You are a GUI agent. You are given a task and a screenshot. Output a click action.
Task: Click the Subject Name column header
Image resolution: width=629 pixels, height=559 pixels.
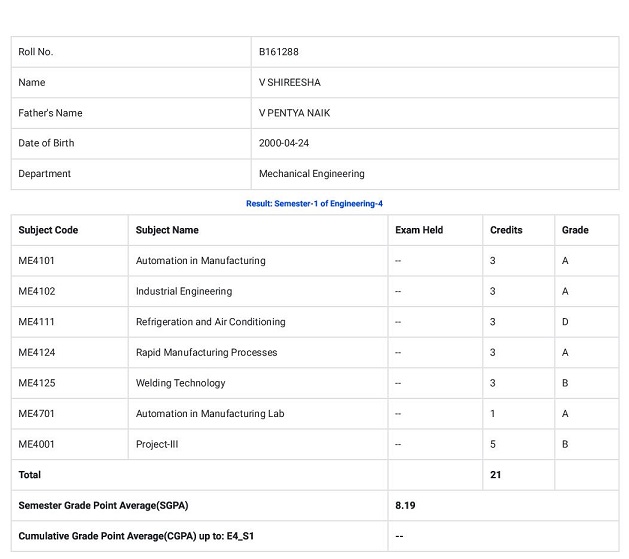167,230
